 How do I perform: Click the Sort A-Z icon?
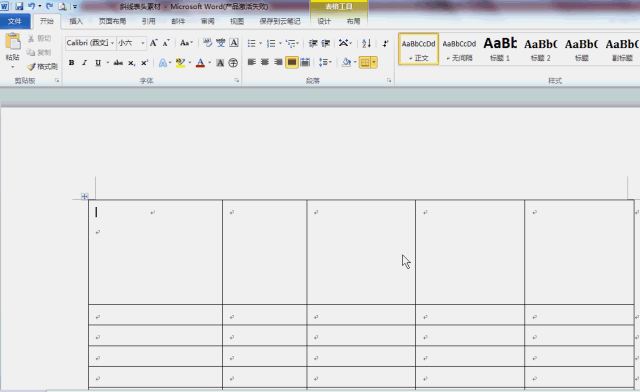click(367, 43)
